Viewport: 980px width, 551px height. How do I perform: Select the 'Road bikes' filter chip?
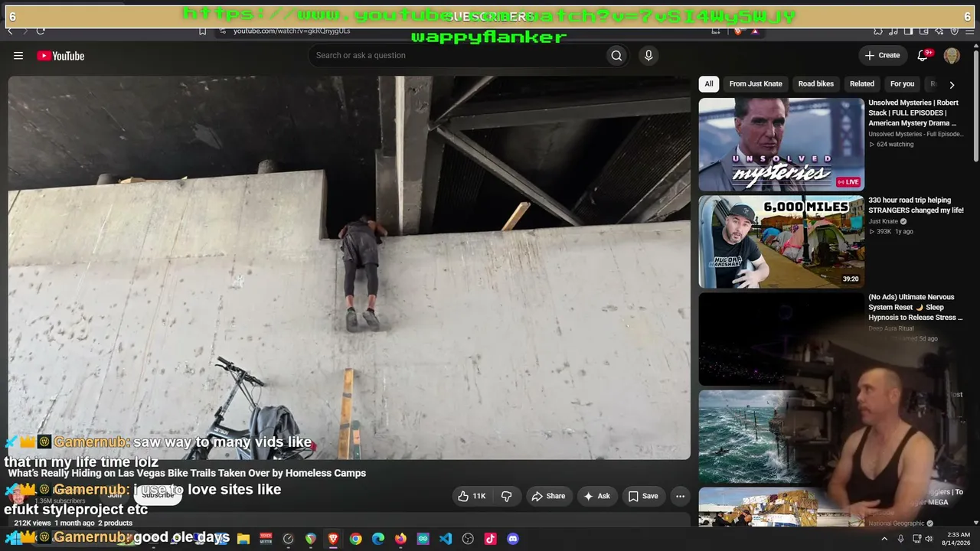pos(816,84)
